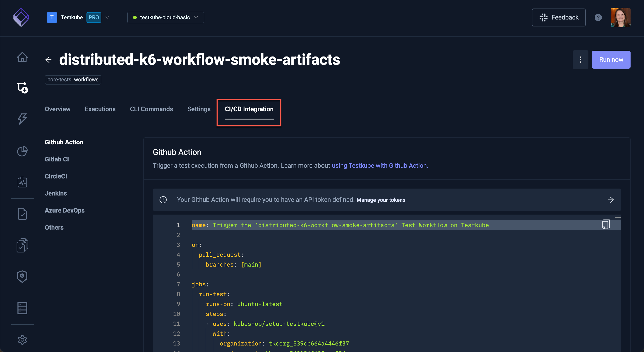This screenshot has width=644, height=352.
Task: Click the workflow title distributed-k6-workflow-smoke-artifacts
Action: coord(199,60)
